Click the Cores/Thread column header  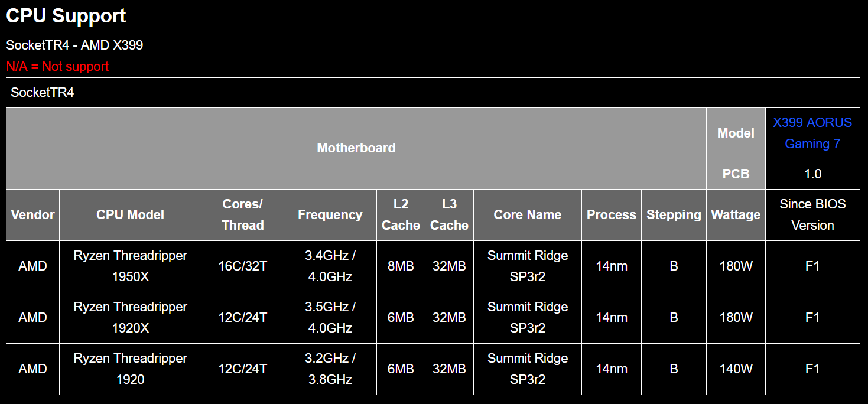click(242, 215)
